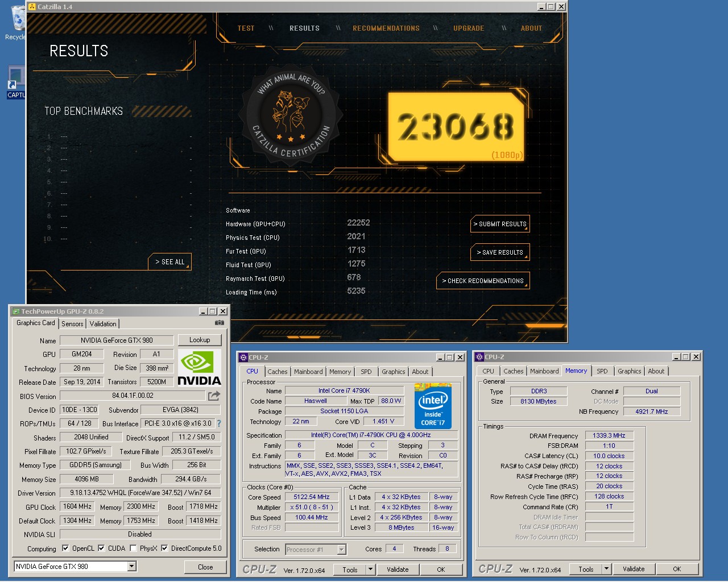Open Graphics tab in CPU-Z Memory window
Screen dimensions: 728x582
pos(629,371)
